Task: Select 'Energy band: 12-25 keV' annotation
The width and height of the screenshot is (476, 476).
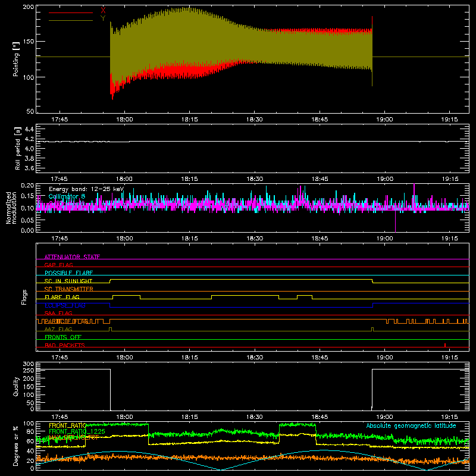Action: coord(86,189)
